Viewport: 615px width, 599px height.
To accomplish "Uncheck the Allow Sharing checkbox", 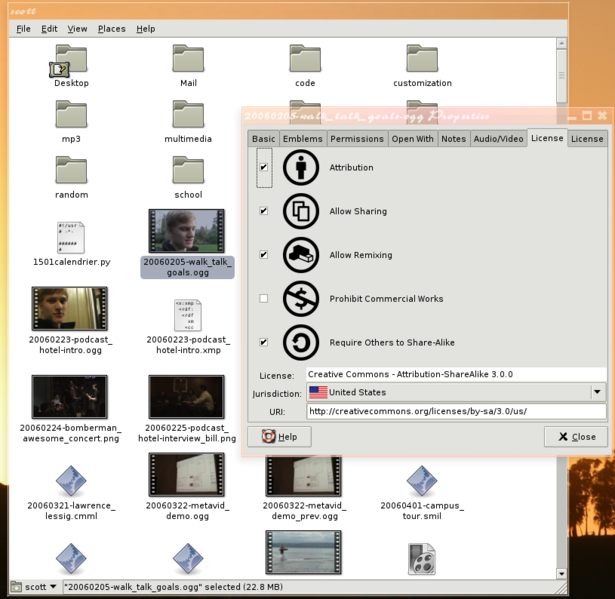I will [x=264, y=211].
